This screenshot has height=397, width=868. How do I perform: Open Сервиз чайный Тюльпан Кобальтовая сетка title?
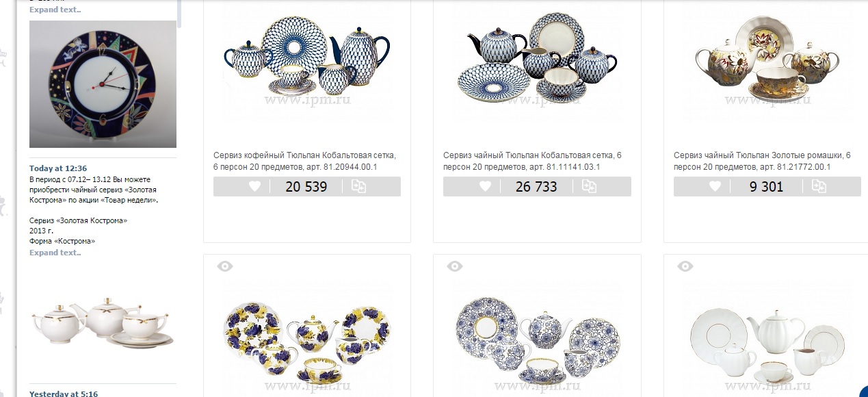point(532,162)
